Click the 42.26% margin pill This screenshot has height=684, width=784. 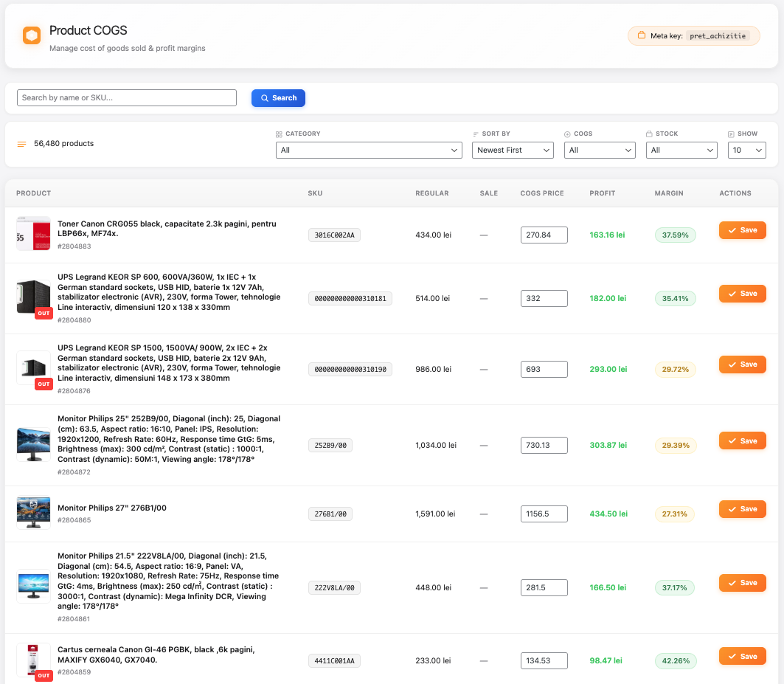point(676,661)
